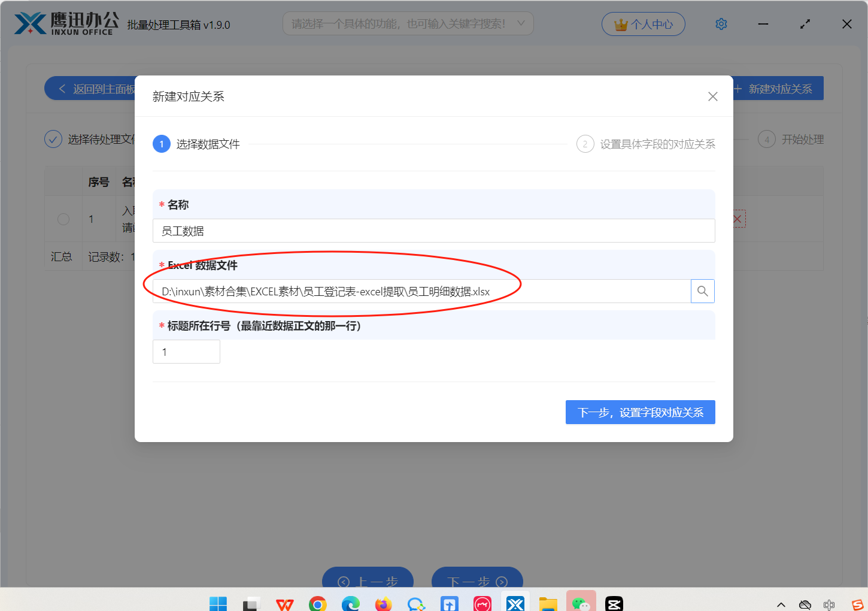Image resolution: width=868 pixels, height=611 pixels.
Task: Click the 标题所在行号 number field
Action: click(x=186, y=352)
